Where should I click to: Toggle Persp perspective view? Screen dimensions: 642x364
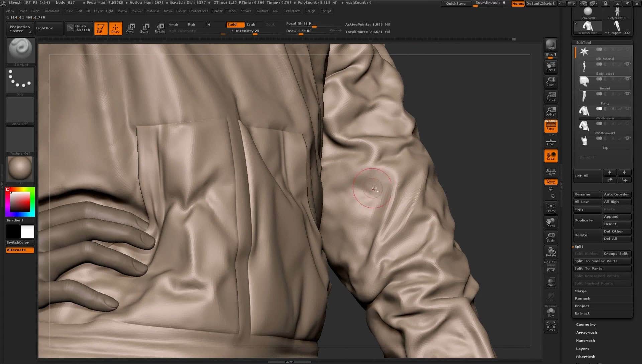551,126
